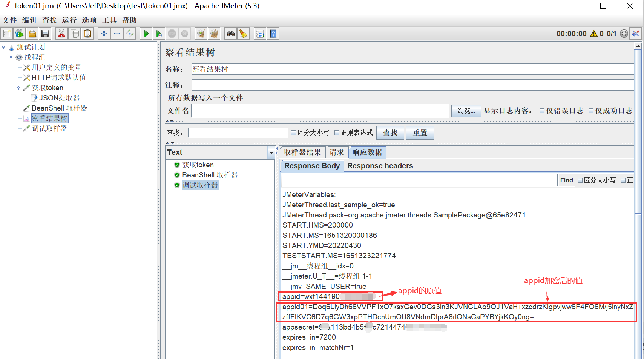Clear results with the single broom icon

(x=201, y=34)
